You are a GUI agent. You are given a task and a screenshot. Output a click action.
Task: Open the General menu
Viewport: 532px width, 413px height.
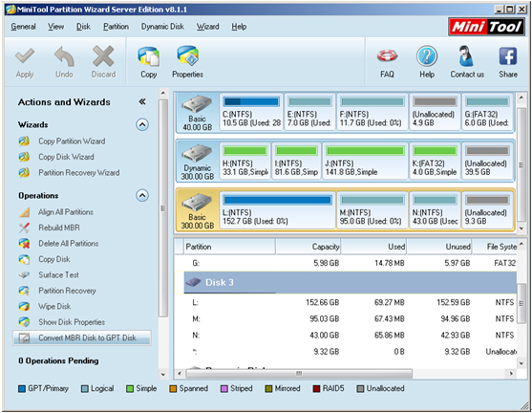(x=23, y=27)
